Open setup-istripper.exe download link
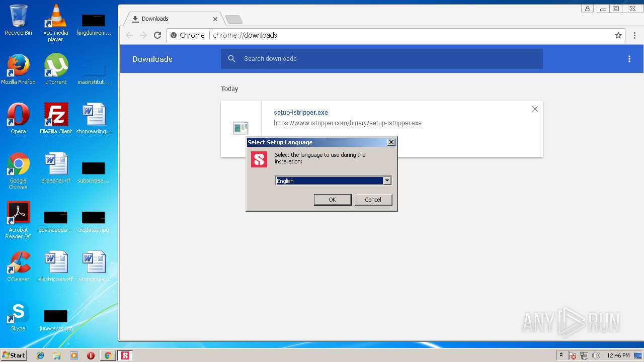The image size is (644, 362). coord(301,113)
